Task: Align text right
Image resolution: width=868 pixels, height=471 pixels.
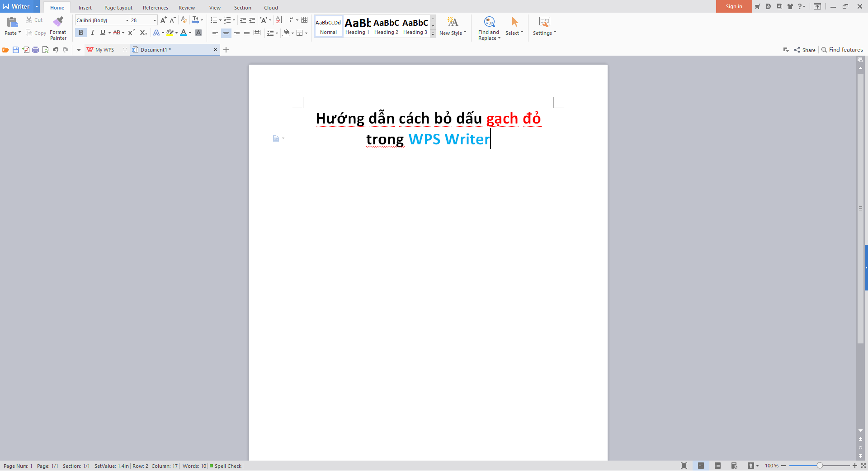Action: 237,33
